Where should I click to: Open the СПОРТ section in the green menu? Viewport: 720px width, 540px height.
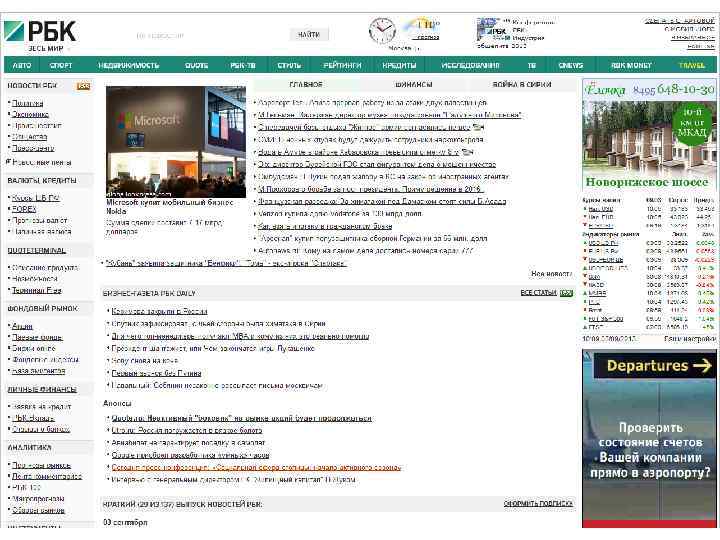pos(61,66)
